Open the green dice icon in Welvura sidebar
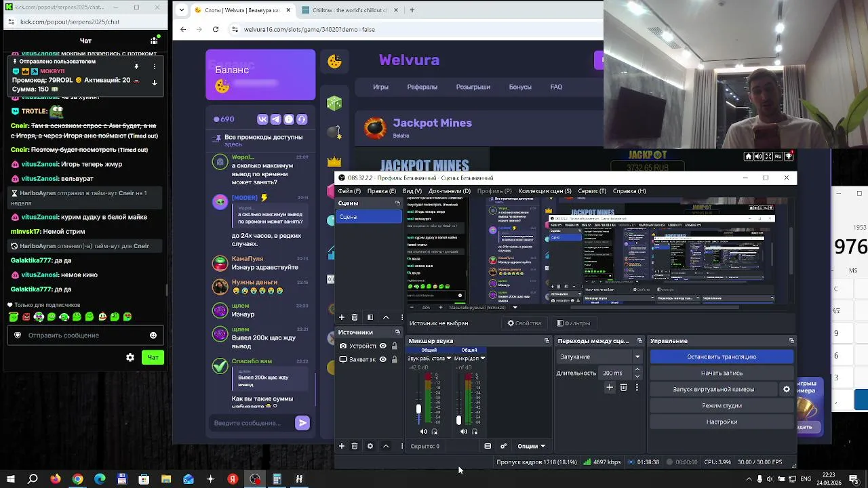The width and height of the screenshot is (868, 488). pos(334,103)
